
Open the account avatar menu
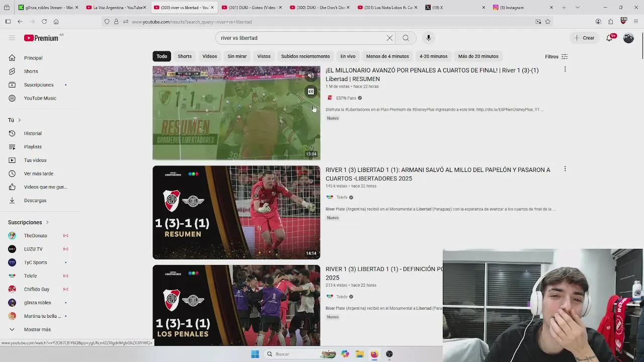(x=628, y=38)
